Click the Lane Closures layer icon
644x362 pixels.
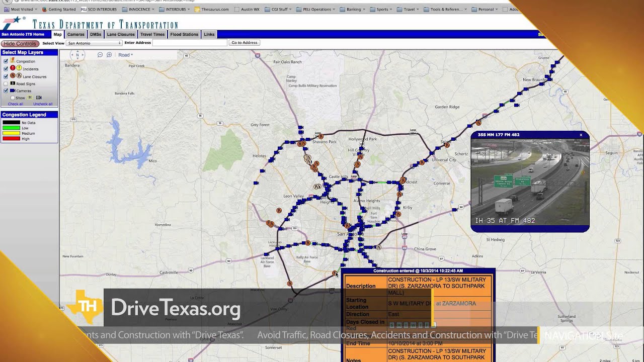[16, 75]
